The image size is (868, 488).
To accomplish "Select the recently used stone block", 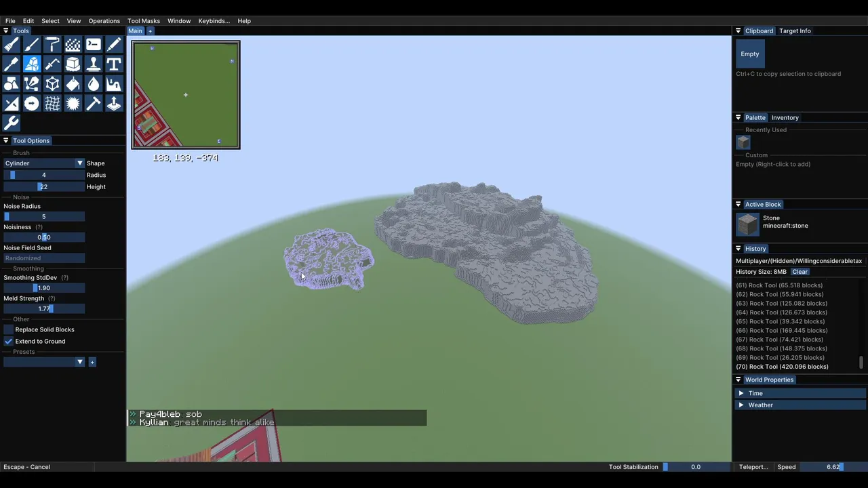I will click(x=743, y=142).
